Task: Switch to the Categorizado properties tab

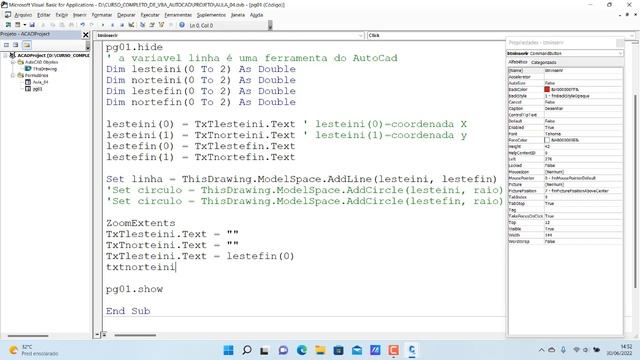Action: tap(544, 62)
